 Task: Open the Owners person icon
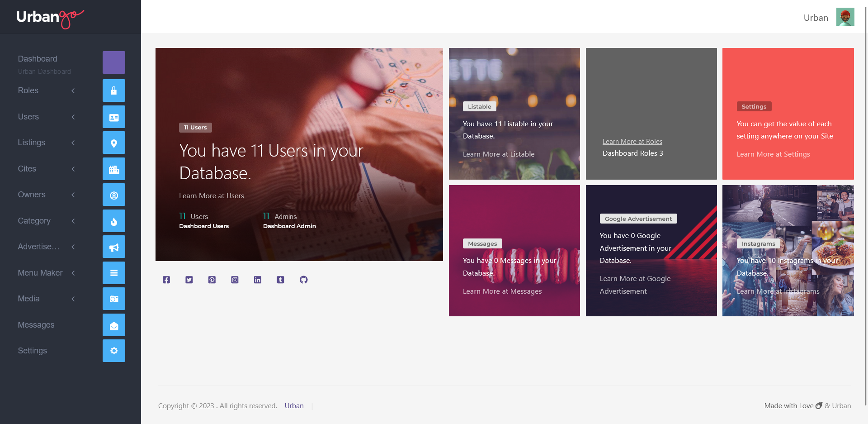[x=113, y=195]
